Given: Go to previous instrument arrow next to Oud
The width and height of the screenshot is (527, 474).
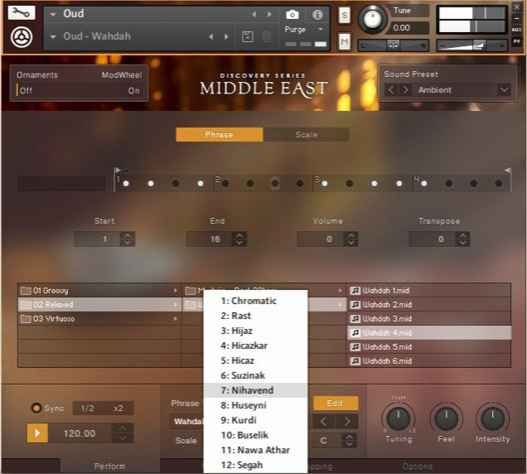Looking at the screenshot, I should pyautogui.click(x=254, y=14).
